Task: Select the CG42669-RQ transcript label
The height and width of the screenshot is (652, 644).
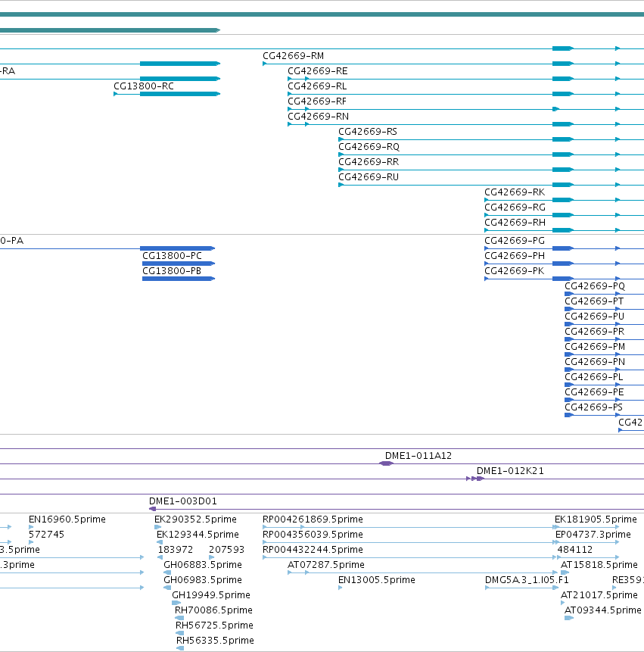Action: pos(369,147)
